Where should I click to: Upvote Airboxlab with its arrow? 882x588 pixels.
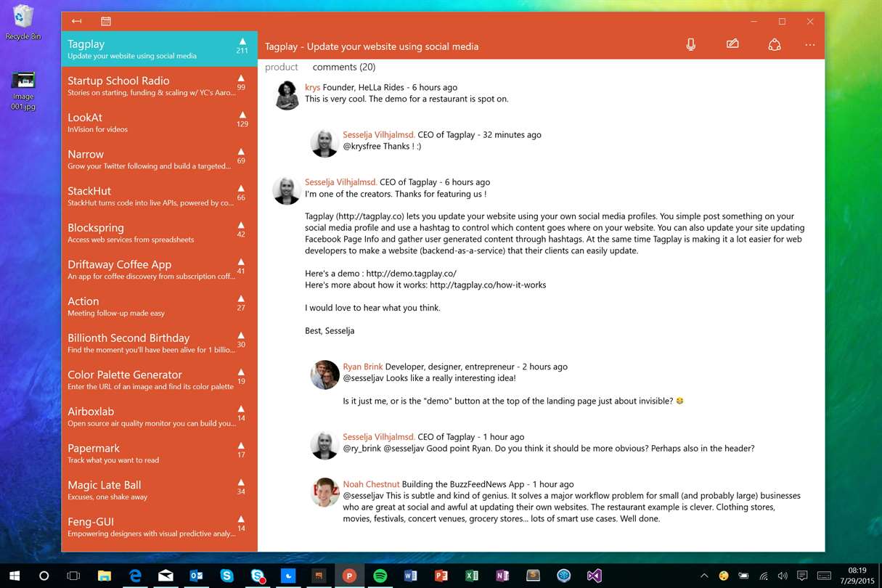point(242,409)
